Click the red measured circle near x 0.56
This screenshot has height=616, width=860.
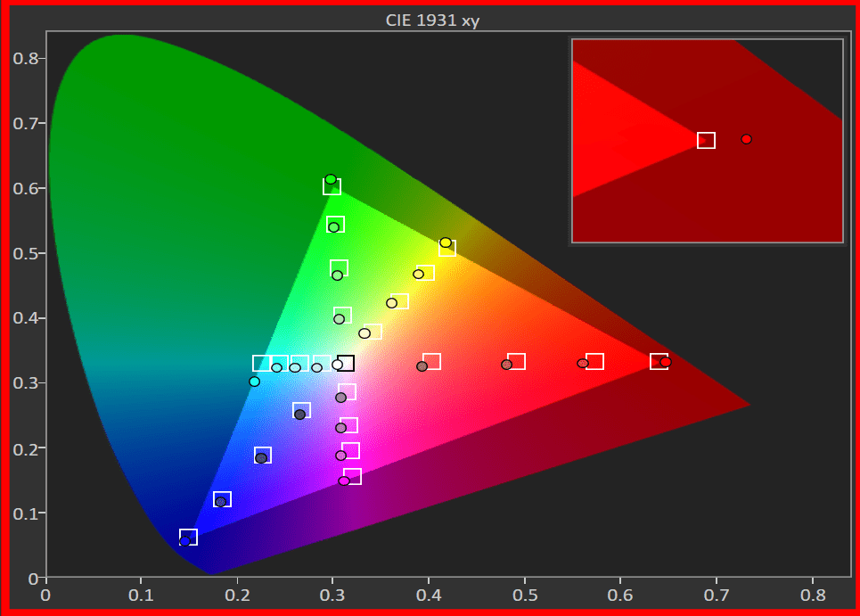(583, 364)
